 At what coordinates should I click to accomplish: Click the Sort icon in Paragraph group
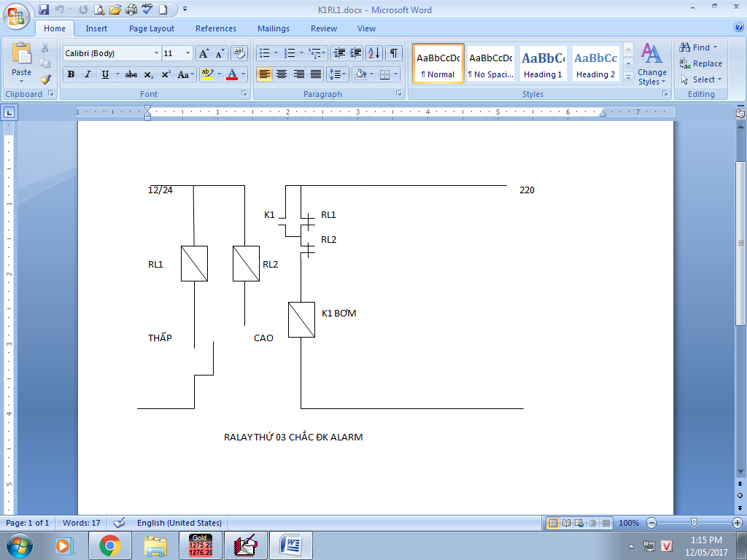(373, 53)
